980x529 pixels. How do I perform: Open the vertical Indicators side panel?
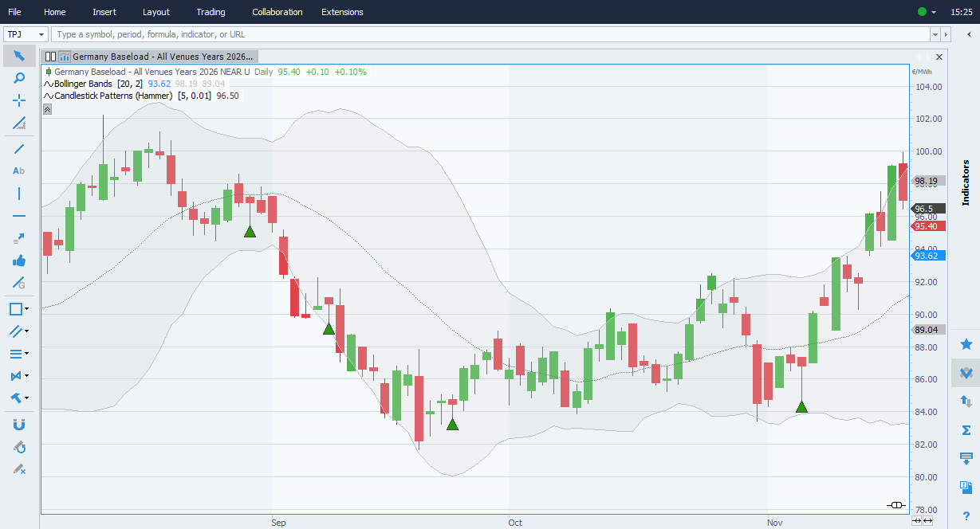[x=966, y=182]
